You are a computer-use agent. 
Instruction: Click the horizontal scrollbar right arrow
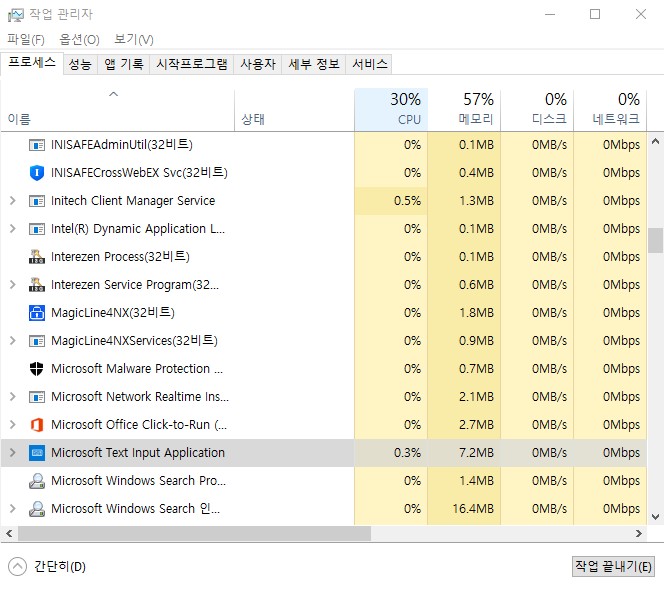click(639, 533)
